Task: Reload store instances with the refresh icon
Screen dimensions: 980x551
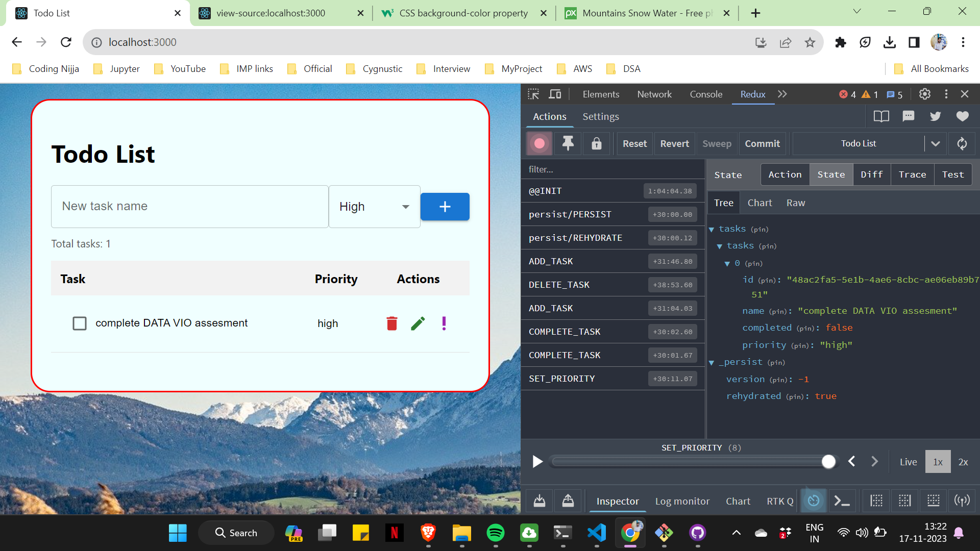Action: 962,143
